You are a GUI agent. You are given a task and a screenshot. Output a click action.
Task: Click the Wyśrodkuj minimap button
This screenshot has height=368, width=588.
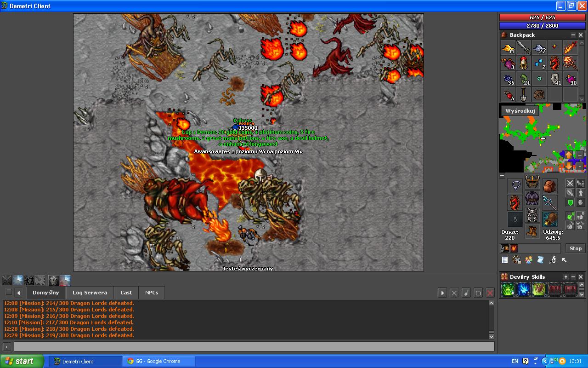(520, 111)
